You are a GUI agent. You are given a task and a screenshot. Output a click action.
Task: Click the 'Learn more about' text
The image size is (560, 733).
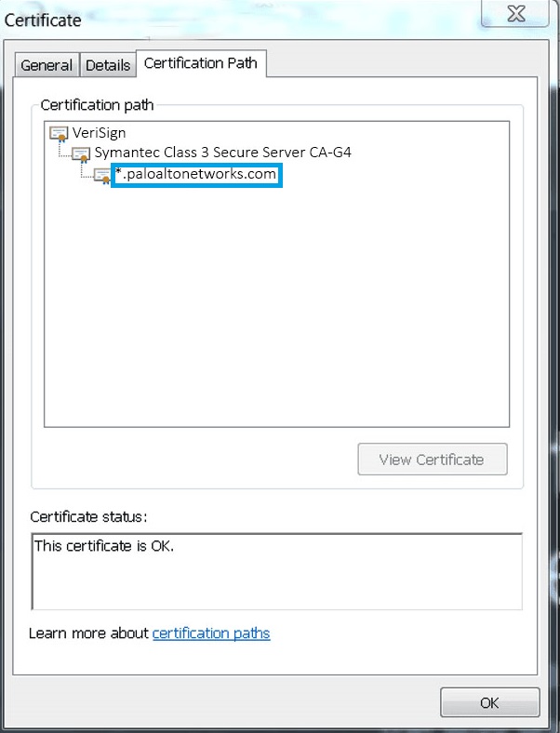point(88,633)
